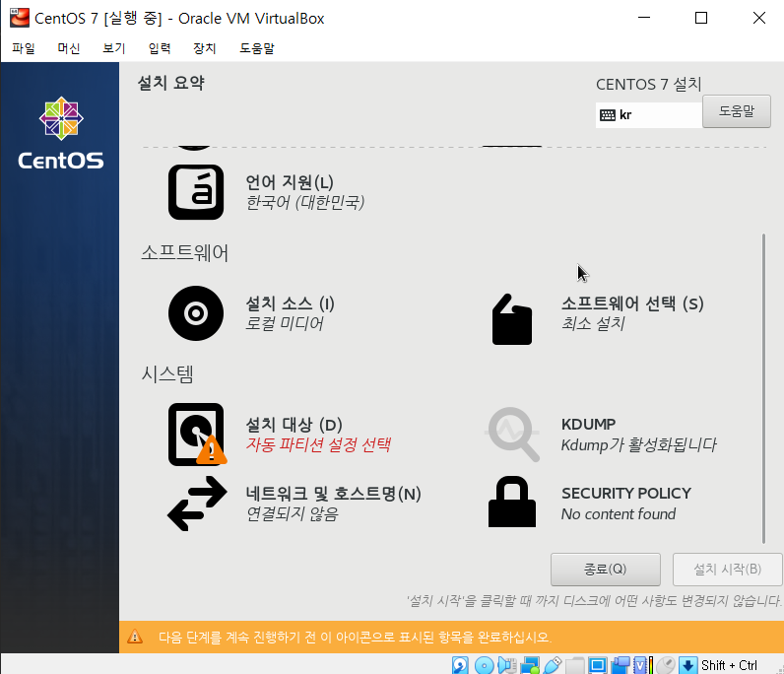Open Security Policy lock icon

[512, 502]
